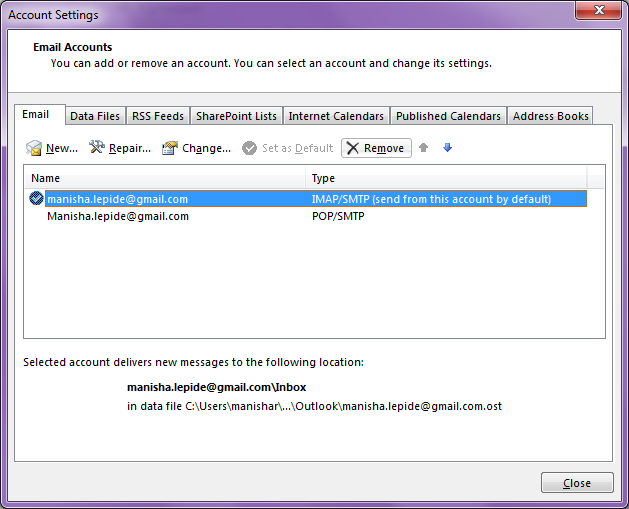Open the Data Files tab

[95, 116]
